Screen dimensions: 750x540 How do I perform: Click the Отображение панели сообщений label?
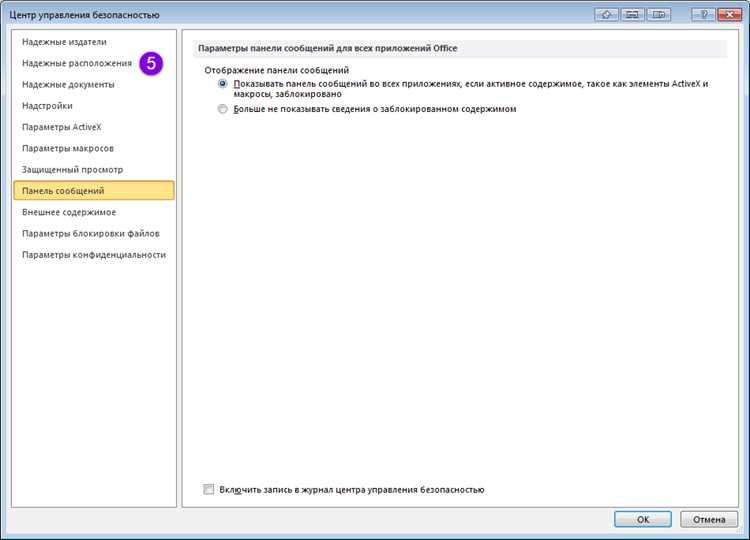point(276,70)
